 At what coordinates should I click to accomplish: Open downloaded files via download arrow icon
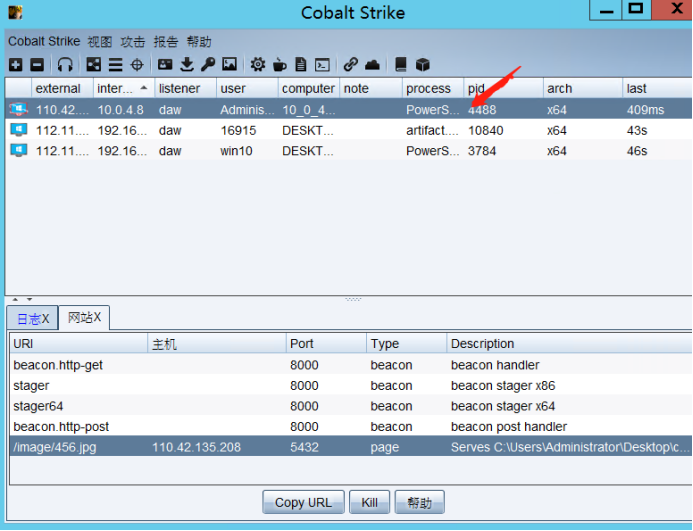coord(187,65)
